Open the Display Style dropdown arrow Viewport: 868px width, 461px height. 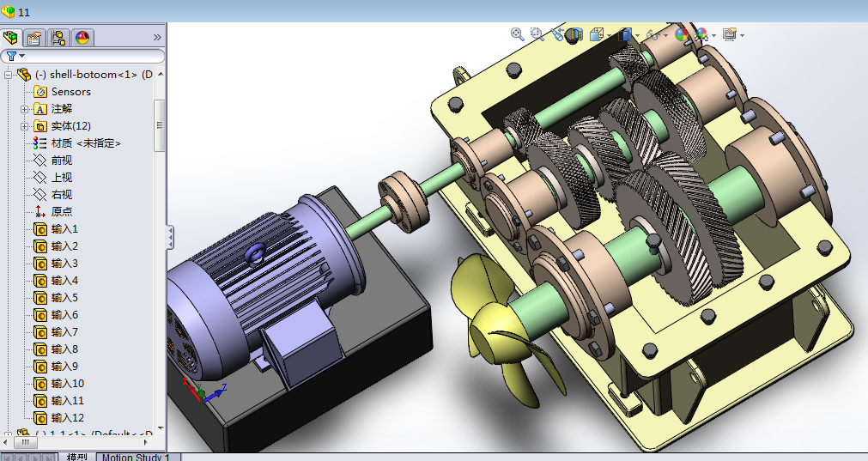coord(638,36)
